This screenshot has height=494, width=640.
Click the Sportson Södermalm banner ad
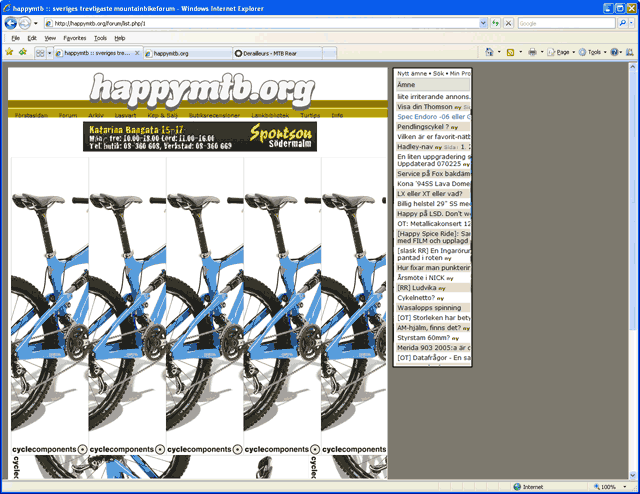tap(200, 136)
